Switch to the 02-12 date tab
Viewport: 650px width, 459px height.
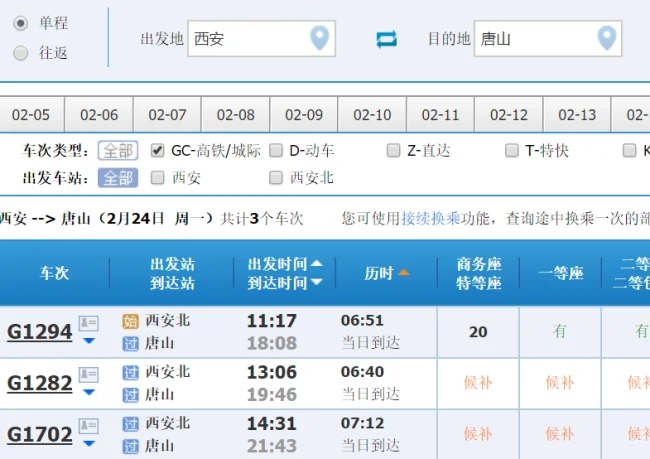click(x=509, y=114)
